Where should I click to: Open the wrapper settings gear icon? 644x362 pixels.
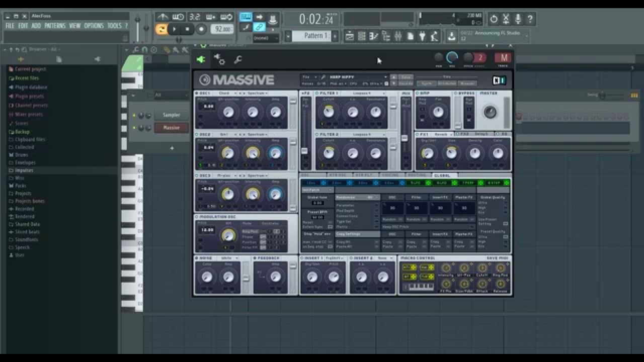click(219, 59)
